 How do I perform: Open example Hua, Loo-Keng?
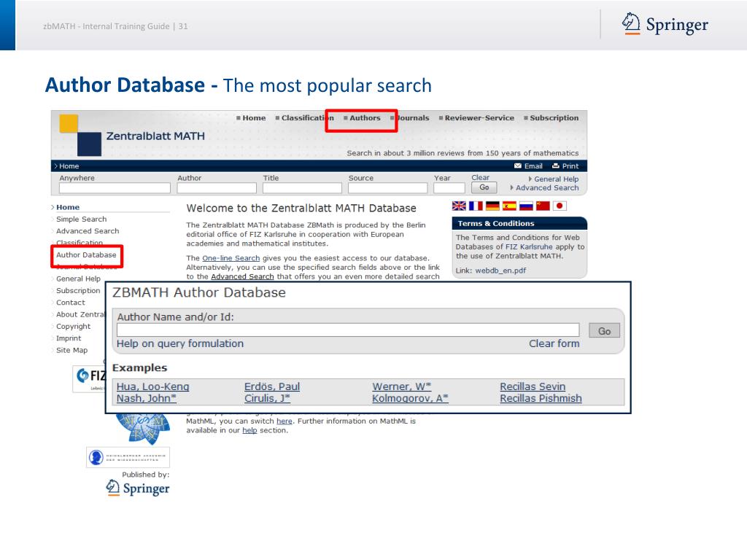[153, 386]
